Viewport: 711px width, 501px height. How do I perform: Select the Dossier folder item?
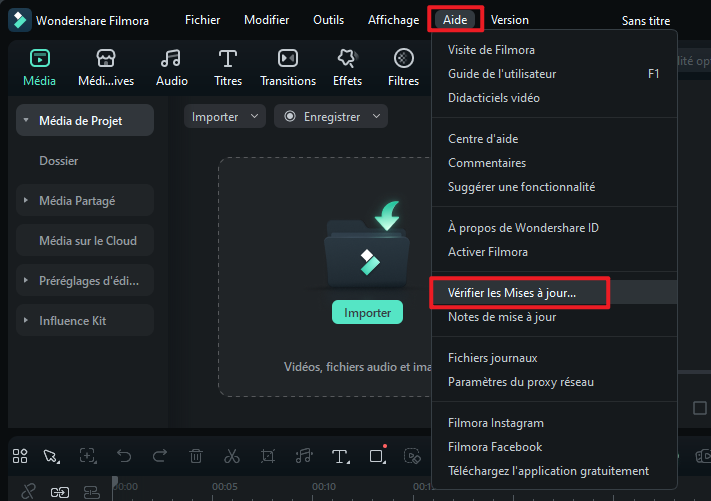click(x=58, y=161)
